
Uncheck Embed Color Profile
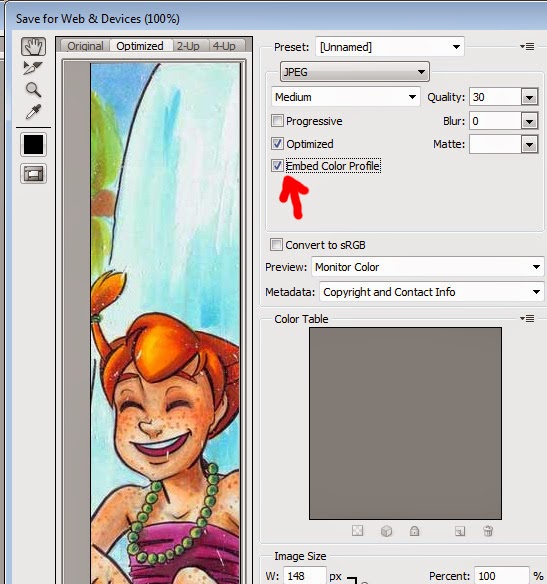(x=277, y=166)
